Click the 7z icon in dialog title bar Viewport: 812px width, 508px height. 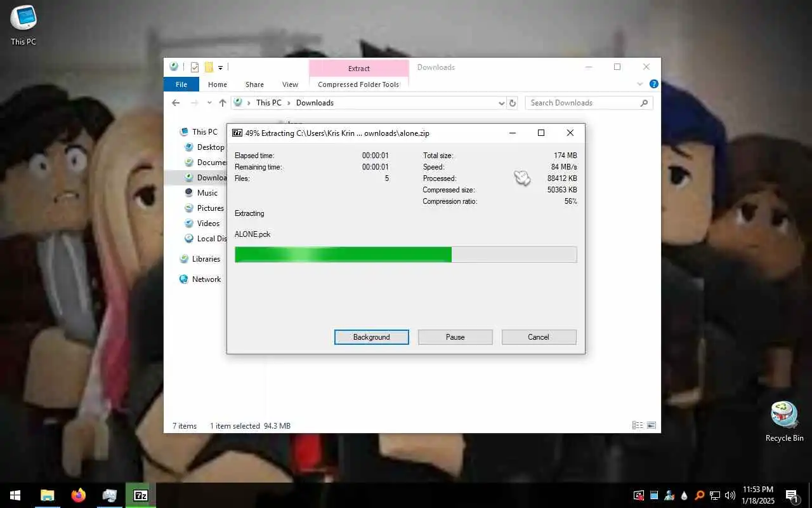coord(237,133)
